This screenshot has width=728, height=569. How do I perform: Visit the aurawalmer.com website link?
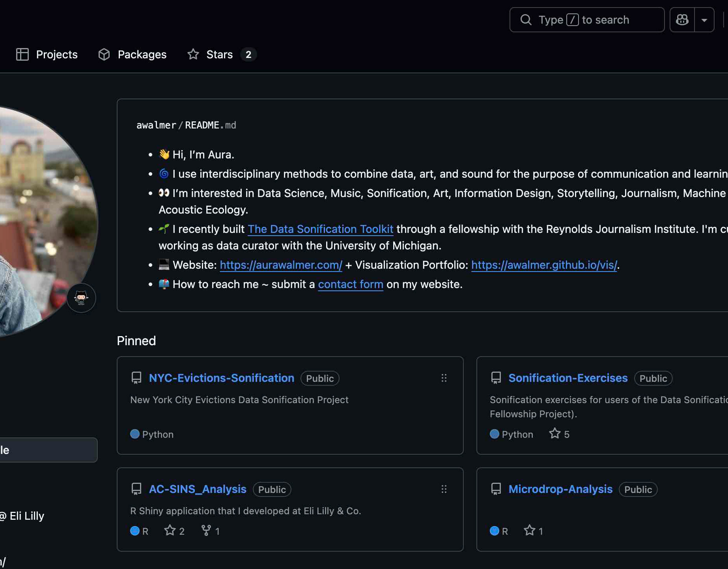[281, 265]
